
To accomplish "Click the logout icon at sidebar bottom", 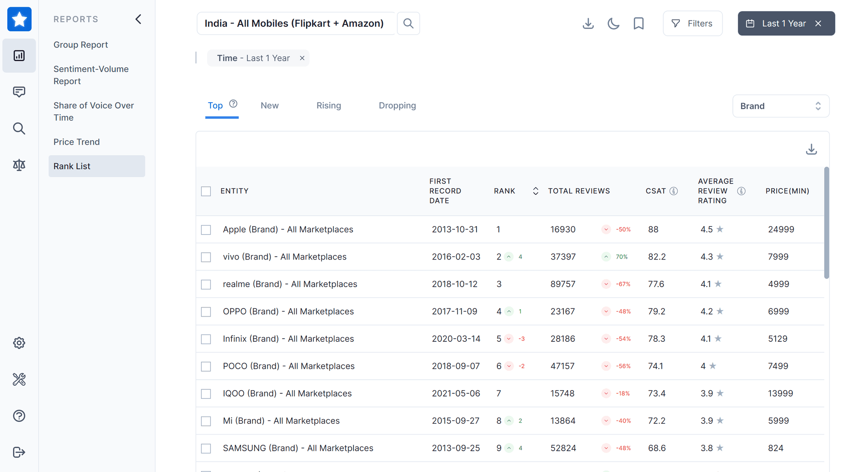I will [x=19, y=452].
